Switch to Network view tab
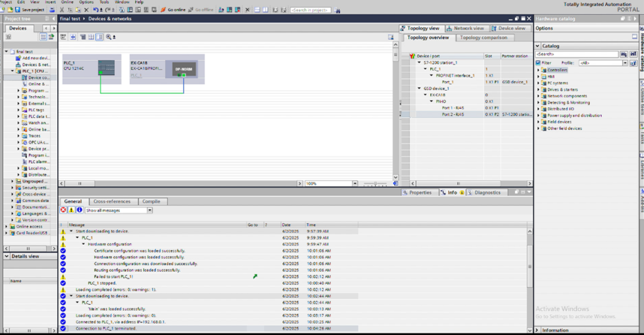The image size is (644, 335). tap(465, 28)
